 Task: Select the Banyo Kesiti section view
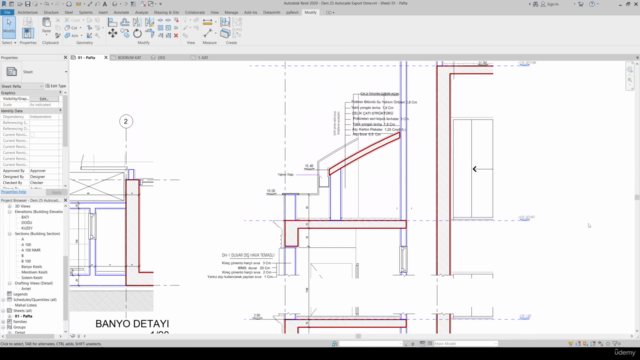[31, 267]
